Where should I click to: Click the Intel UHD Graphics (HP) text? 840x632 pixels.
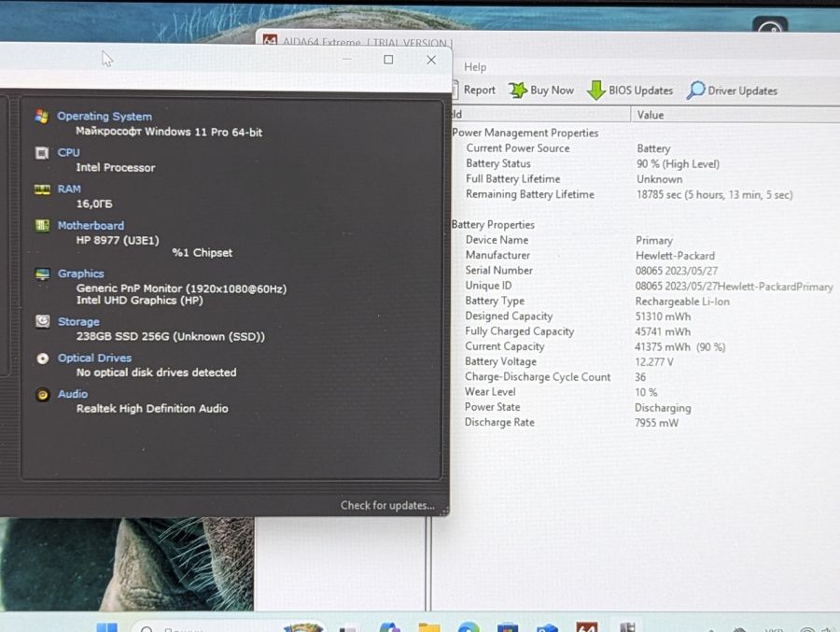[139, 301]
